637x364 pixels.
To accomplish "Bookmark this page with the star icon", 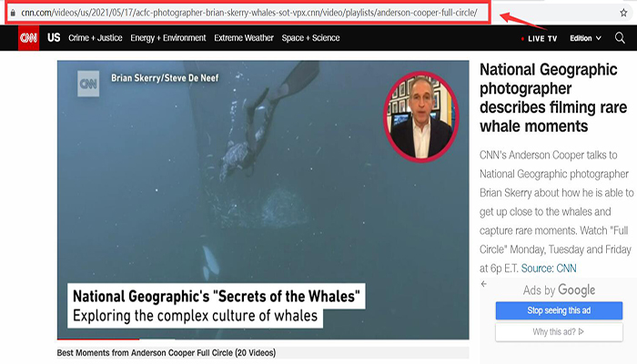I will coord(622,13).
